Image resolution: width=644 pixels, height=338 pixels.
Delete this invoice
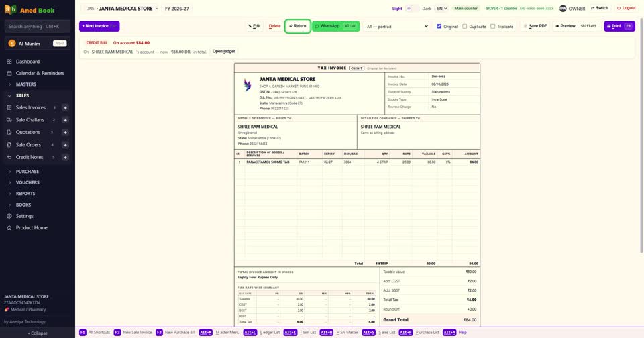[x=275, y=26]
